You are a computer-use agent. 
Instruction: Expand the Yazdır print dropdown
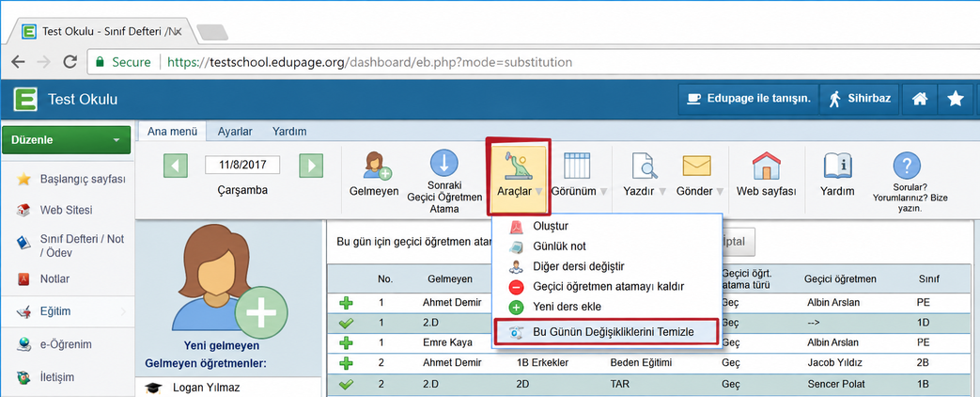[x=662, y=192]
